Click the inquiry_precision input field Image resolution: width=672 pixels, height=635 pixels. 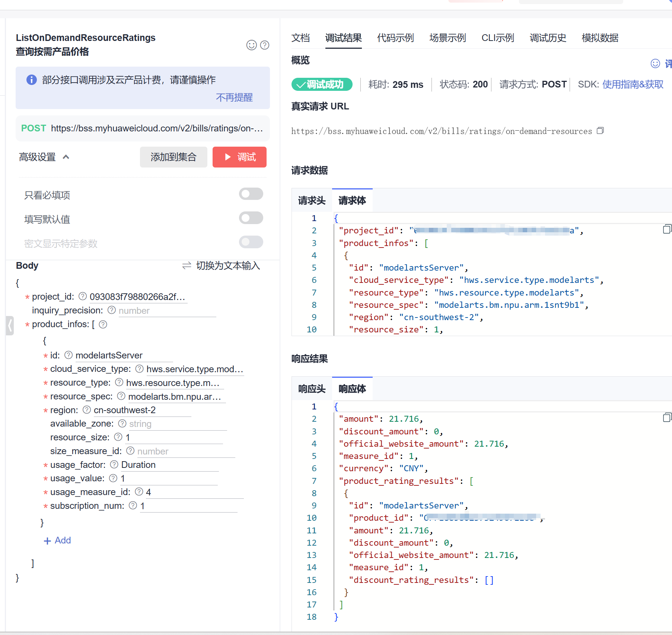[x=167, y=310]
